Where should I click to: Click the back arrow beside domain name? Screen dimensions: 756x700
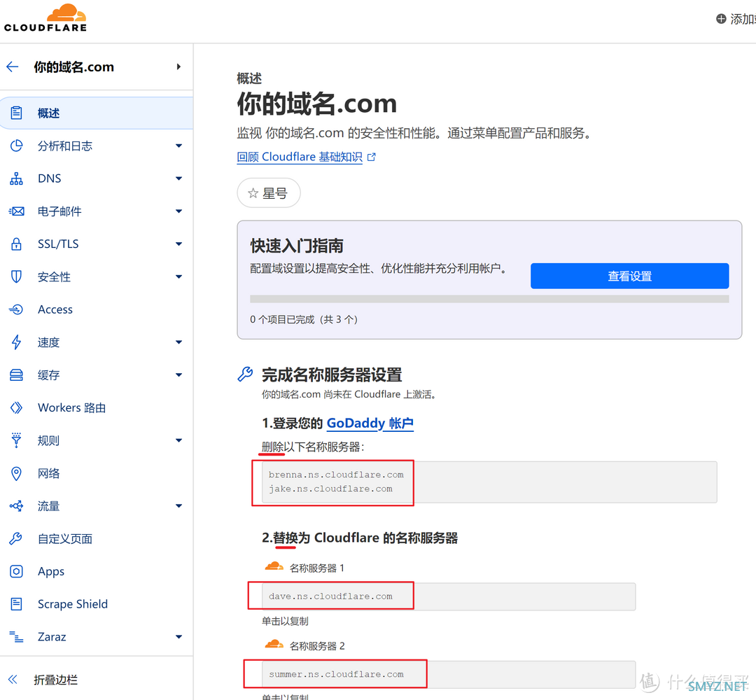(13, 66)
